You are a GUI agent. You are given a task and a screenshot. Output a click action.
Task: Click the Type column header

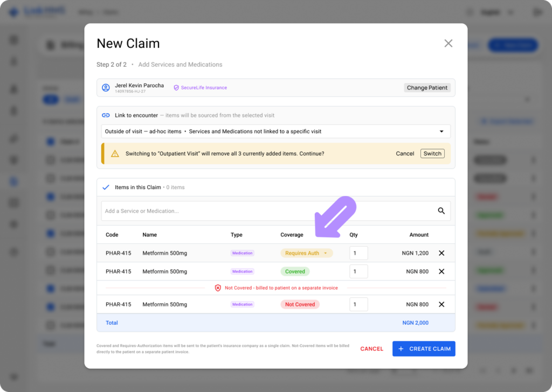click(237, 235)
